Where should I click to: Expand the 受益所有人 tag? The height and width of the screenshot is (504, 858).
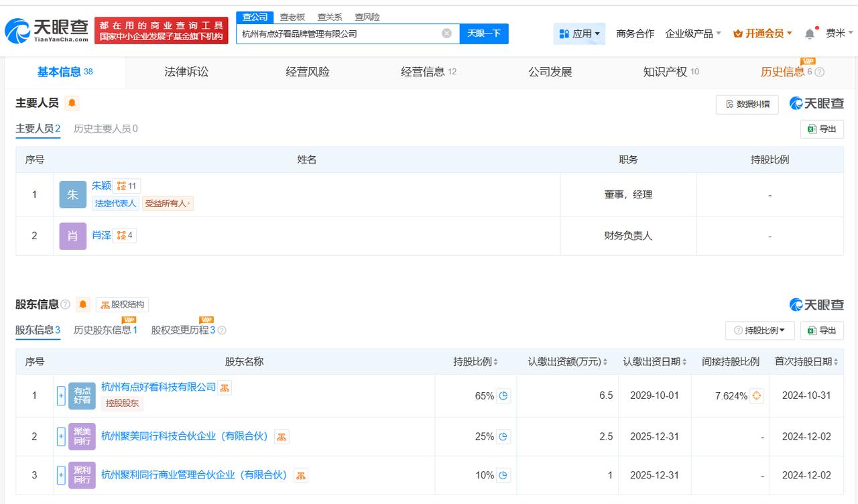(x=168, y=203)
